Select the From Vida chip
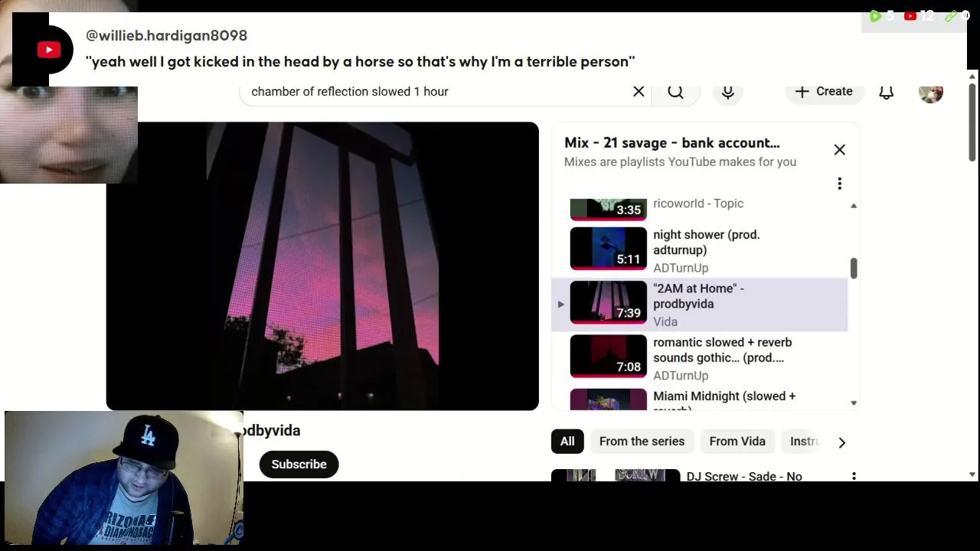The height and width of the screenshot is (551, 980). (x=737, y=442)
